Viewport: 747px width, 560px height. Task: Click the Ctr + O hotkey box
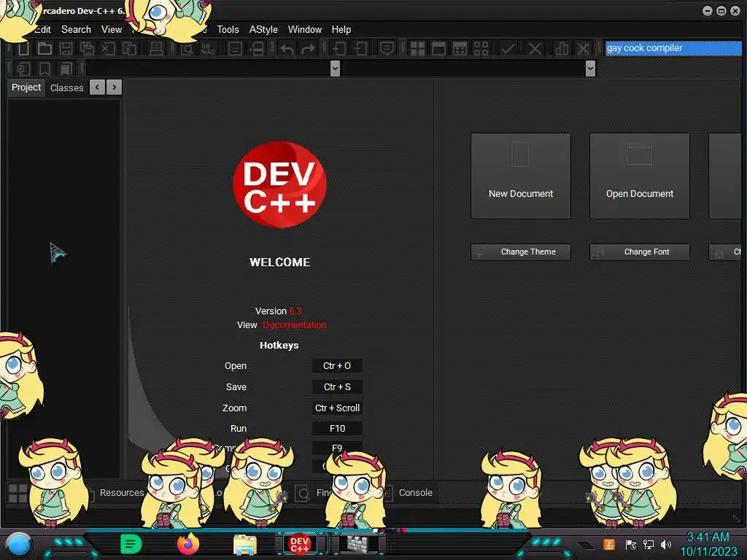pyautogui.click(x=337, y=366)
